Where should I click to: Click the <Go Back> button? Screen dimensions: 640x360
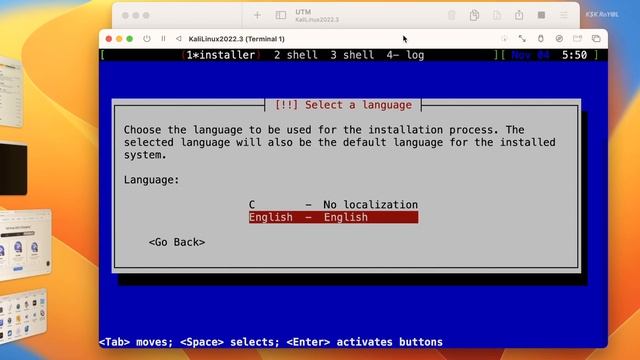pyautogui.click(x=177, y=242)
